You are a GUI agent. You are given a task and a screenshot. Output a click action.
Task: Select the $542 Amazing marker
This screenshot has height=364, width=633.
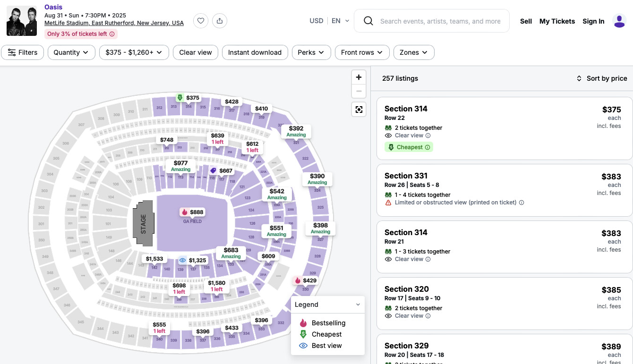(277, 195)
